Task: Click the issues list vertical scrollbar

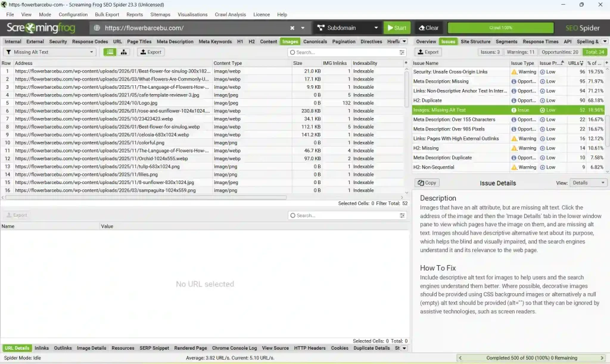Action: click(607, 130)
